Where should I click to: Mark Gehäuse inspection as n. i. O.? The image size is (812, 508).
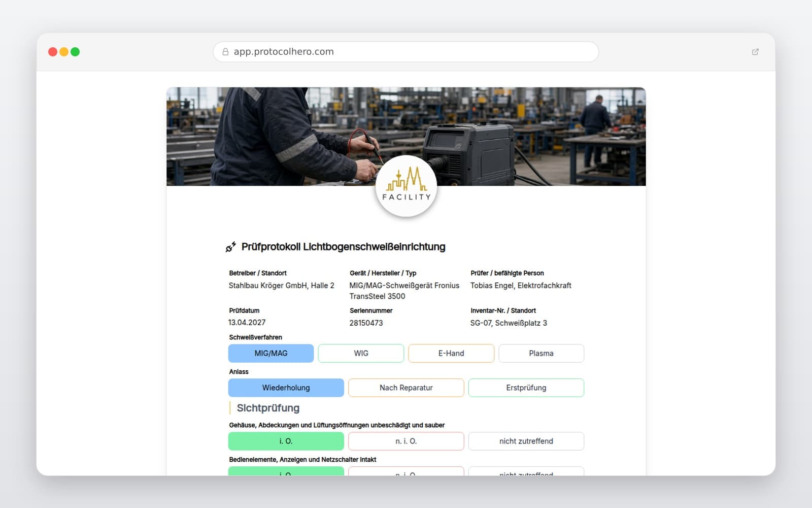[x=406, y=441]
